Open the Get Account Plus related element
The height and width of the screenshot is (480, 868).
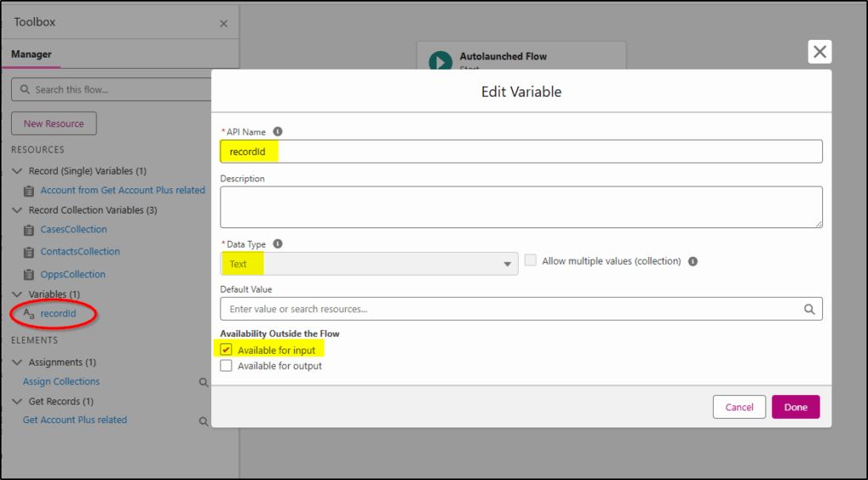tap(75, 420)
